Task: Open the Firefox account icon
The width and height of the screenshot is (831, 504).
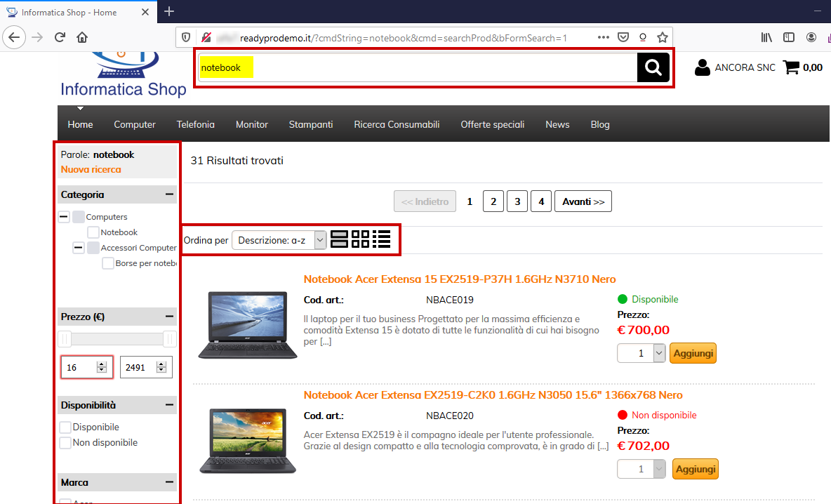Action: click(x=811, y=37)
